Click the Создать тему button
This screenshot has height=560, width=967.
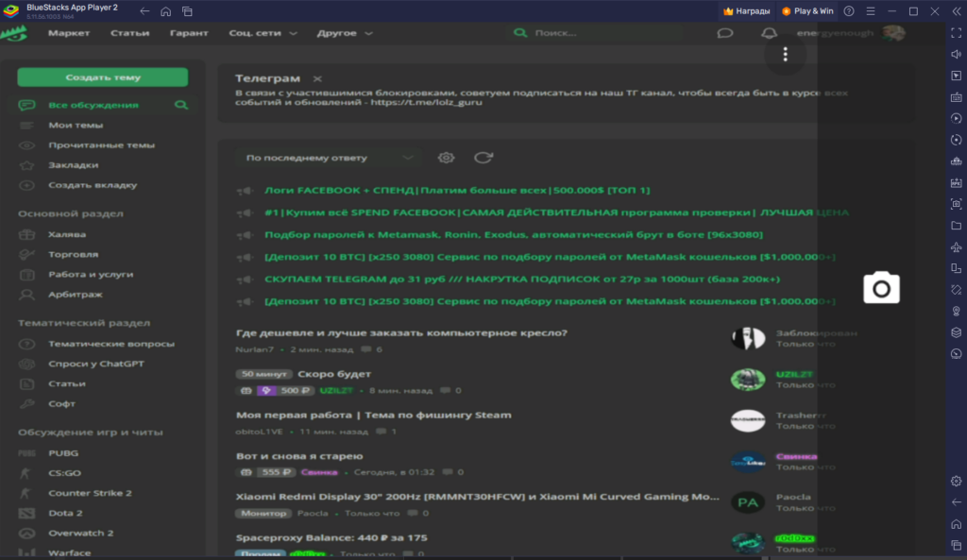[x=103, y=77]
